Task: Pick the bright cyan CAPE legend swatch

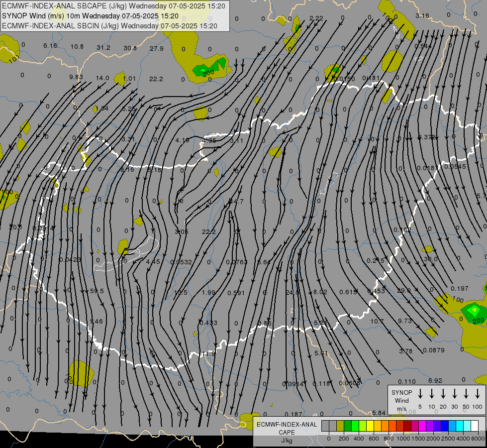Action: tap(459, 426)
